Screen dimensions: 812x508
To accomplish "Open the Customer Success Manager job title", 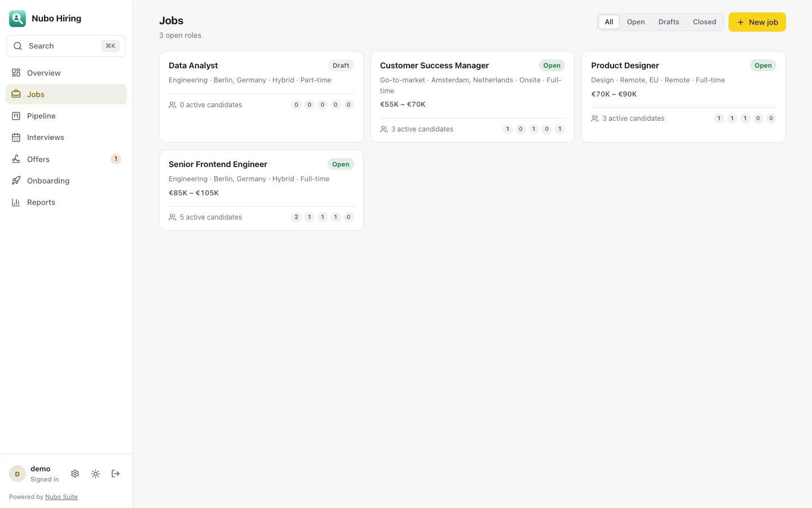I will click(x=434, y=65).
